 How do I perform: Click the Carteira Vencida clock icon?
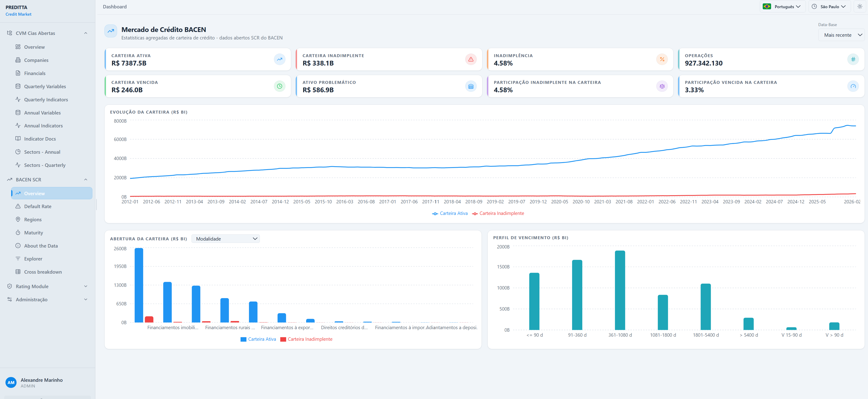(279, 86)
